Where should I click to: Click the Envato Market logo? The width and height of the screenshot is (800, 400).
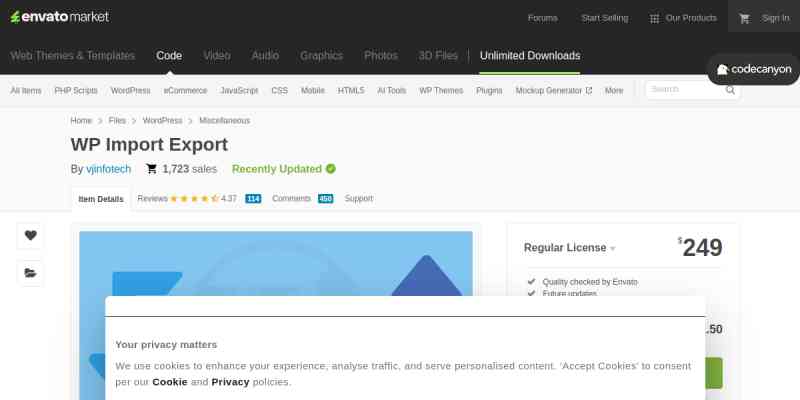pos(59,17)
